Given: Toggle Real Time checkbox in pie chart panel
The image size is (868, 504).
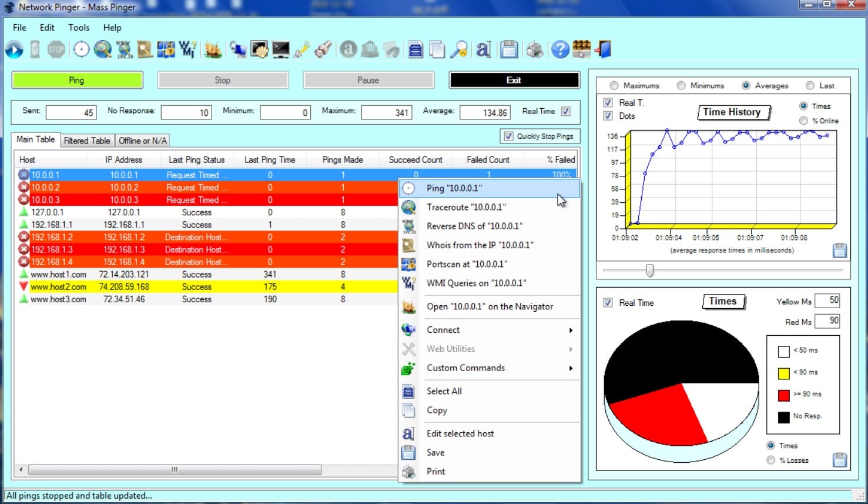Looking at the screenshot, I should coord(608,303).
